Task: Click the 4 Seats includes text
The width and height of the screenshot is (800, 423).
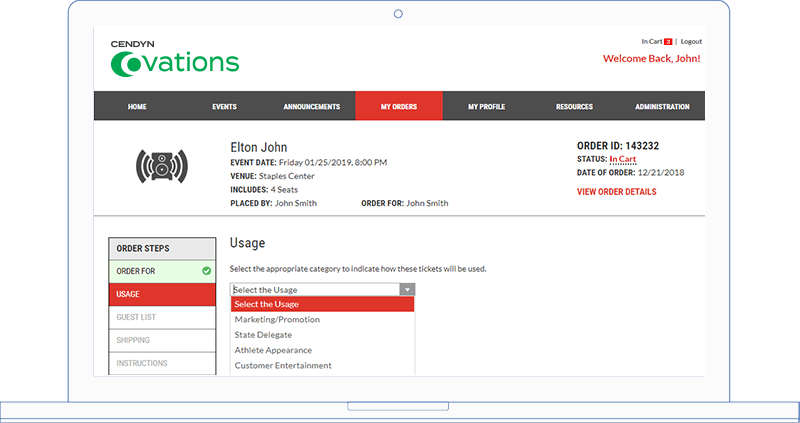Action: (x=284, y=190)
